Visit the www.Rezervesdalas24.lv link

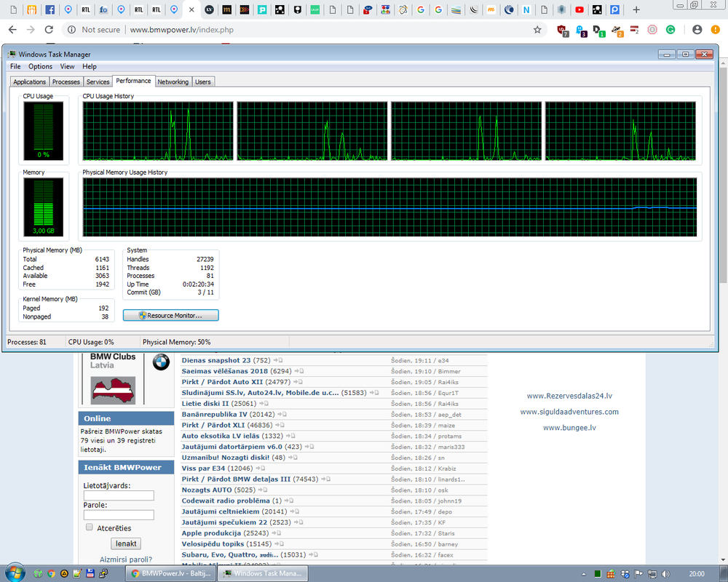tap(569, 396)
